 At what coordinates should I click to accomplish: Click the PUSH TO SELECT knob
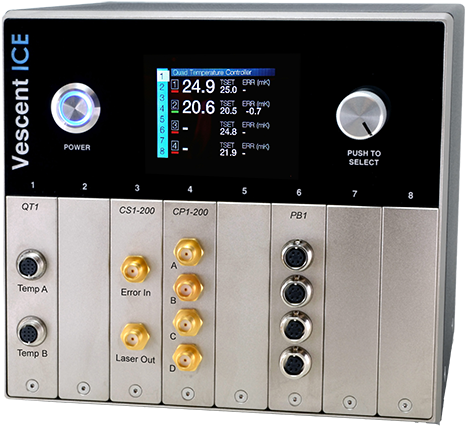coord(361,115)
